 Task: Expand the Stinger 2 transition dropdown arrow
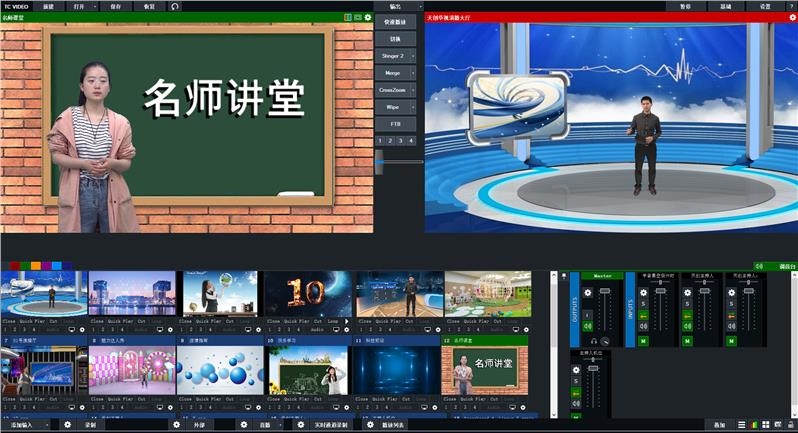(x=413, y=56)
